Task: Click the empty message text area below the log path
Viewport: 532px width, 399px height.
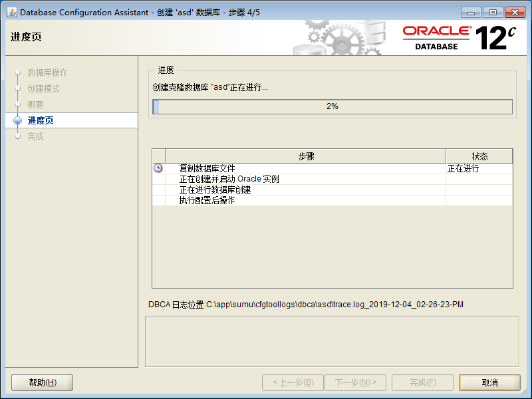Action: click(x=332, y=342)
